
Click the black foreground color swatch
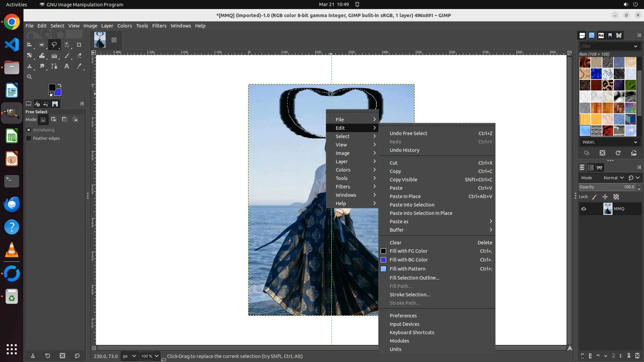[x=52, y=87]
